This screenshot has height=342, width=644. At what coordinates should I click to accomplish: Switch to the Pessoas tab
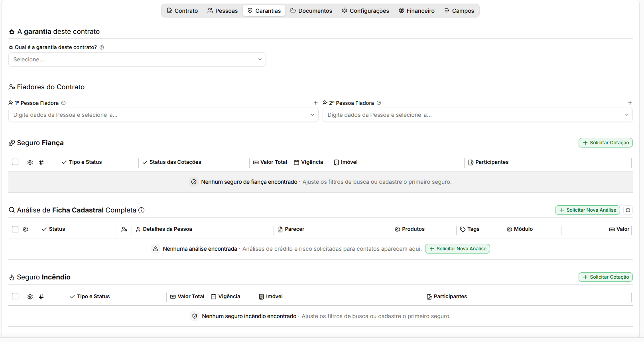pos(223,11)
